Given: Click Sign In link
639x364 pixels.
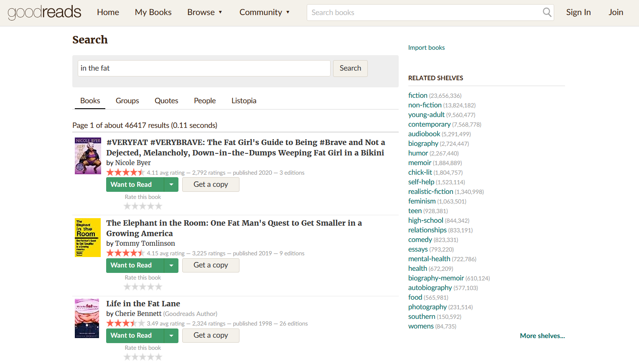Looking at the screenshot, I should click(x=578, y=12).
